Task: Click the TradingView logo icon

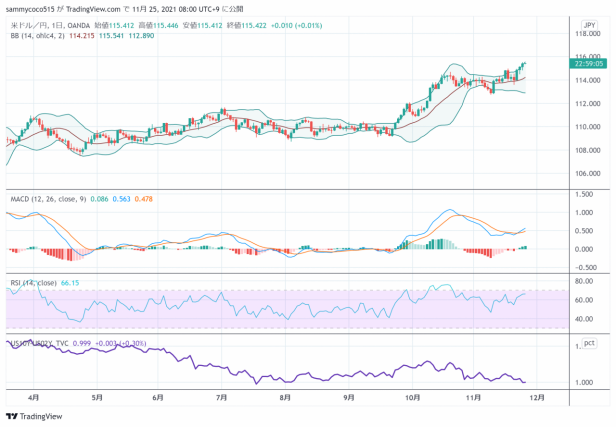Action: click(12, 417)
